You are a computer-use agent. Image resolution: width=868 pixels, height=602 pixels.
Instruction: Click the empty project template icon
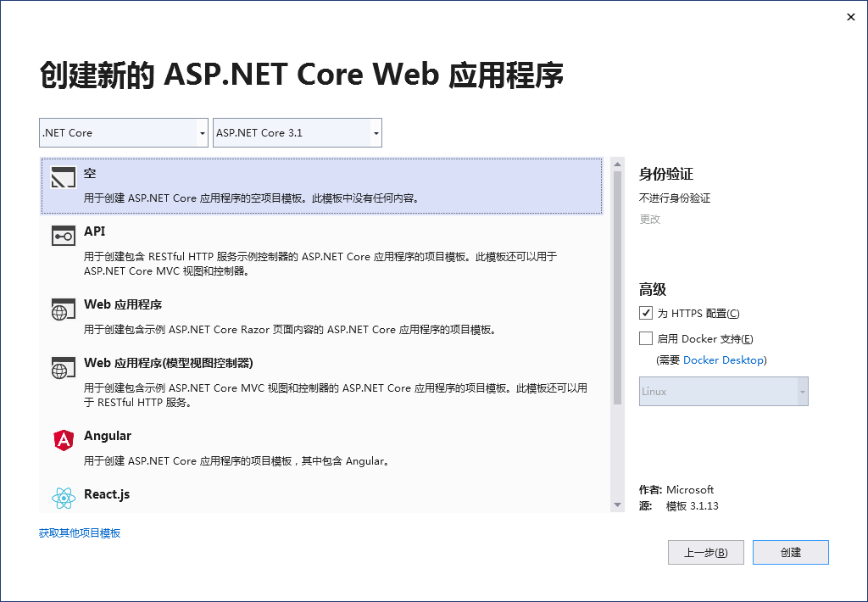click(63, 177)
